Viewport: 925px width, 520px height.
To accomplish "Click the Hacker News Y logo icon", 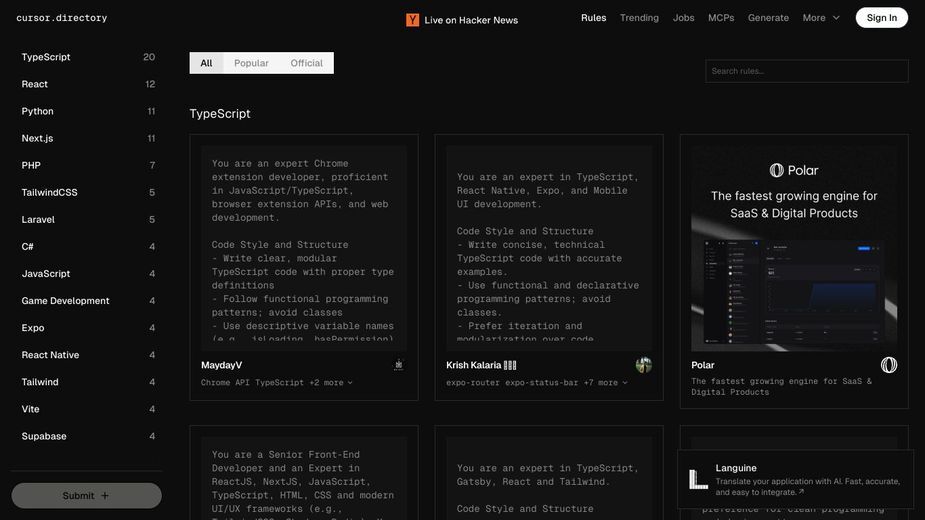I will pyautogui.click(x=412, y=20).
